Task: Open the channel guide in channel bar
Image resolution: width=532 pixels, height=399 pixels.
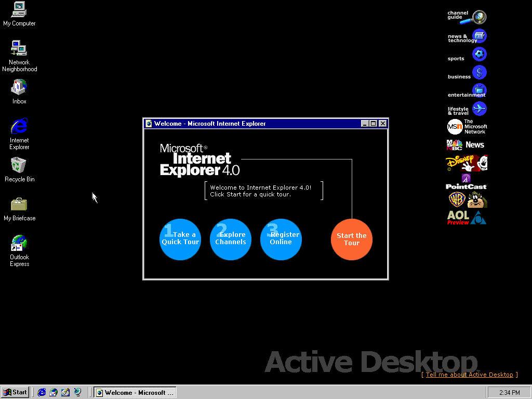Action: pos(467,17)
